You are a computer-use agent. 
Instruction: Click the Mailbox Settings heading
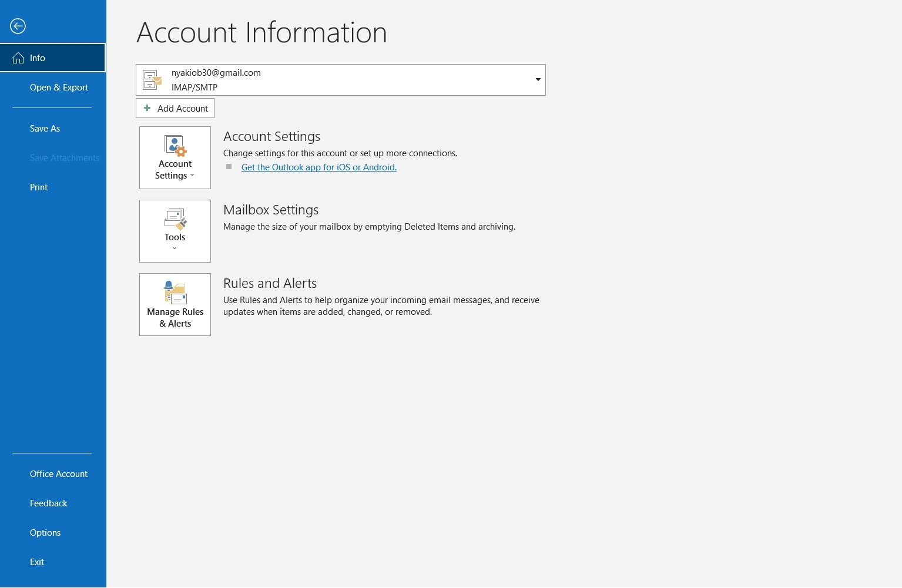pos(271,210)
